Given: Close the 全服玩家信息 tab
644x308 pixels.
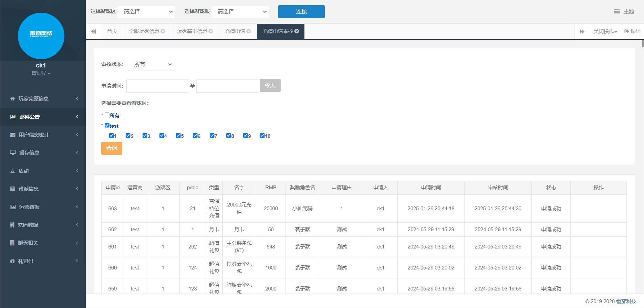Looking at the screenshot, I should [x=163, y=31].
